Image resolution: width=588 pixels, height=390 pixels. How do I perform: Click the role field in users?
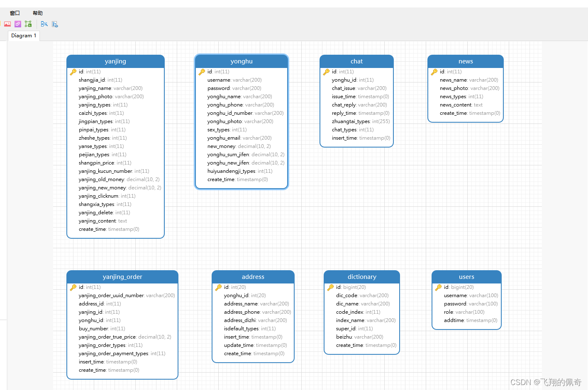coord(464,312)
